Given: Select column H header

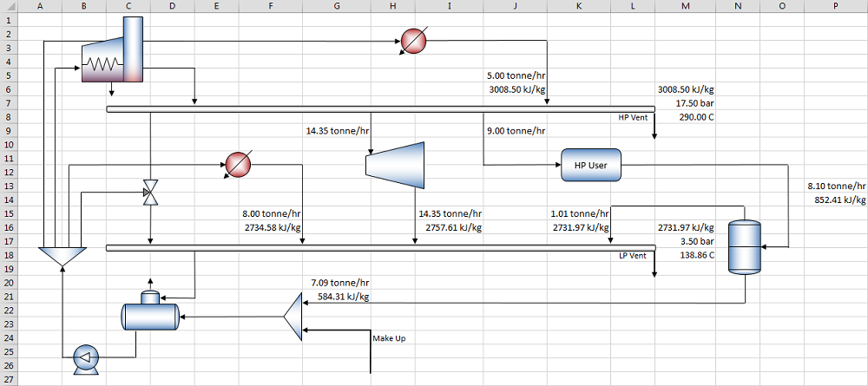Looking at the screenshot, I should pyautogui.click(x=393, y=6).
